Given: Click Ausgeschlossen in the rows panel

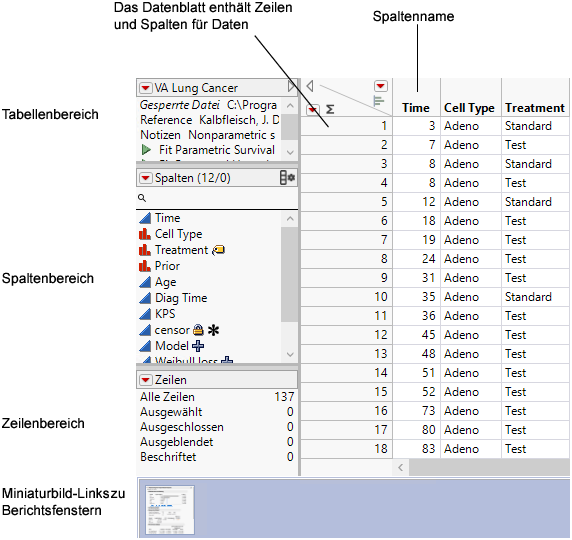Looking at the screenshot, I should (182, 427).
